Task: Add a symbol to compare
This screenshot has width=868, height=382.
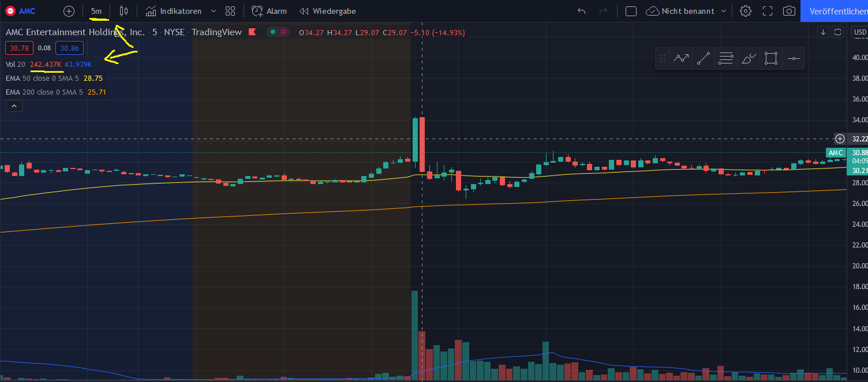Action: (69, 11)
